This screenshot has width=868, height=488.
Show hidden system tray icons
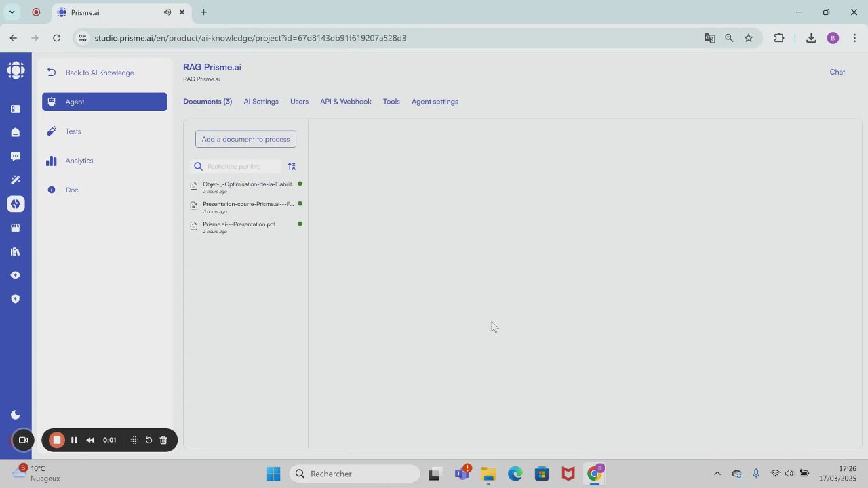[x=717, y=474]
